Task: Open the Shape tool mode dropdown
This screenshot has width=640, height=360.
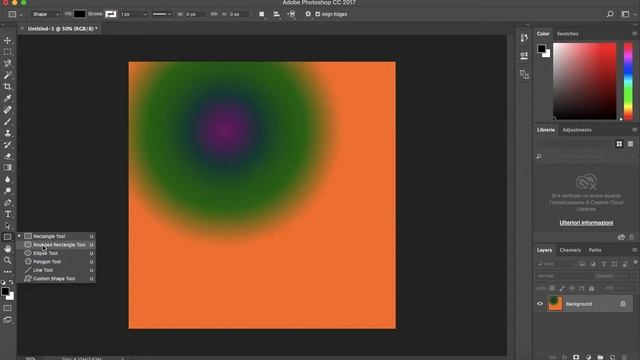Action: (x=45, y=14)
